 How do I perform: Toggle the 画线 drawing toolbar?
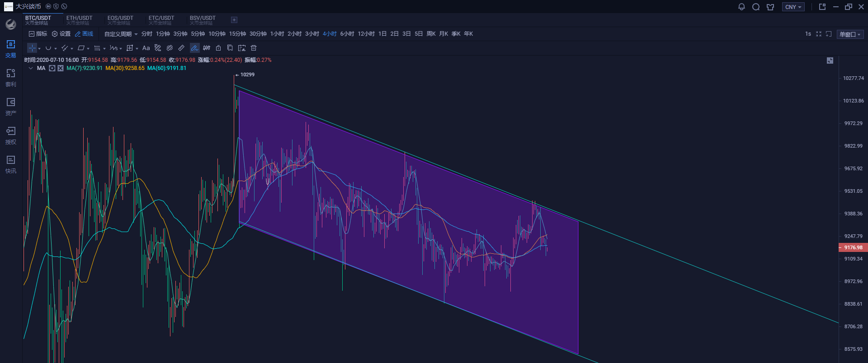click(84, 34)
